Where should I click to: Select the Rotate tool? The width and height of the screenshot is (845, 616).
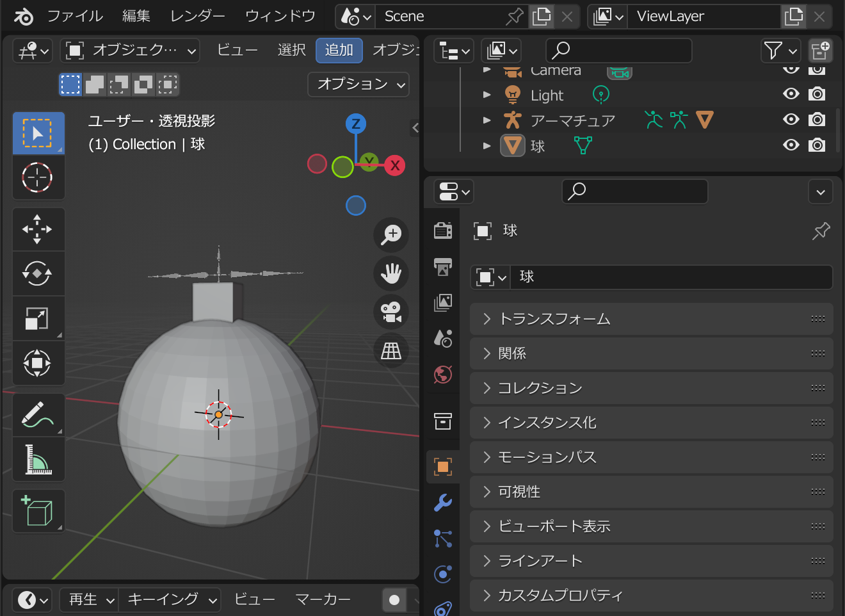click(38, 273)
